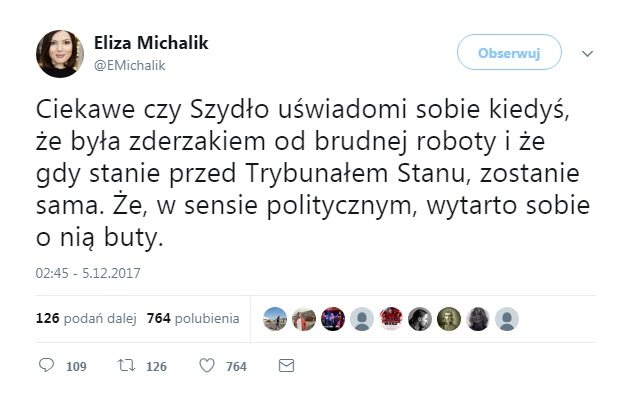
Task: Click the retweet arrows icon
Action: 126,365
